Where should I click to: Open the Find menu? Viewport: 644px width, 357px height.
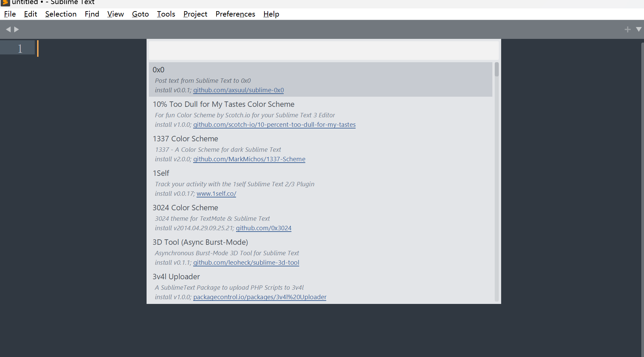92,14
